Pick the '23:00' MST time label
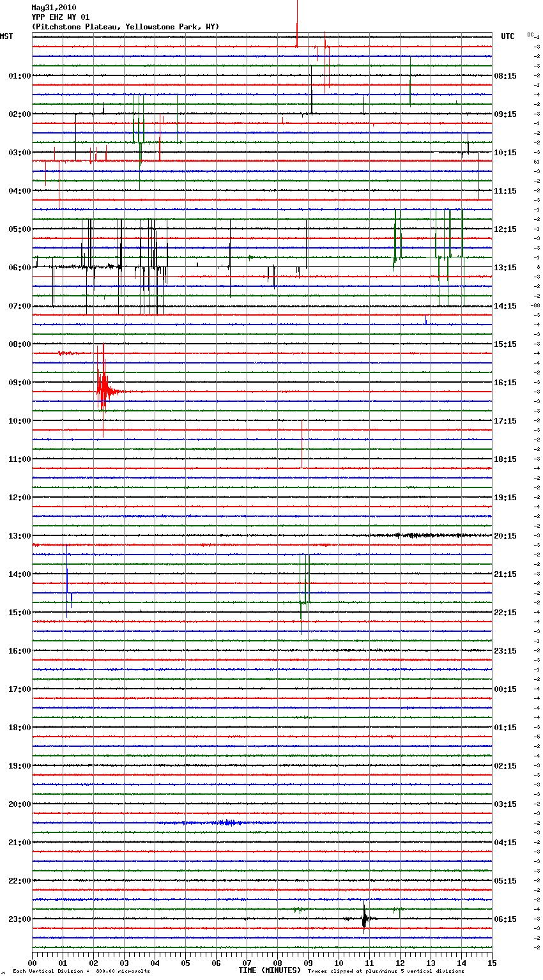543x980 pixels. coord(20,919)
